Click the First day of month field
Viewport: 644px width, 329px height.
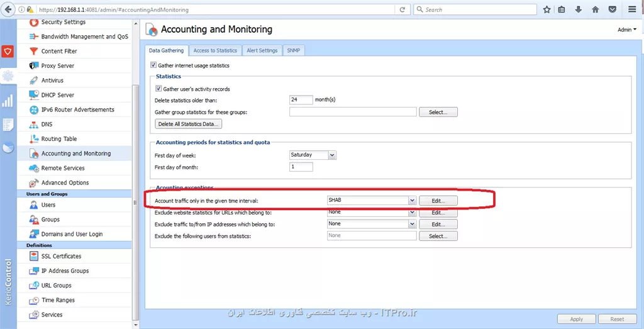301,167
